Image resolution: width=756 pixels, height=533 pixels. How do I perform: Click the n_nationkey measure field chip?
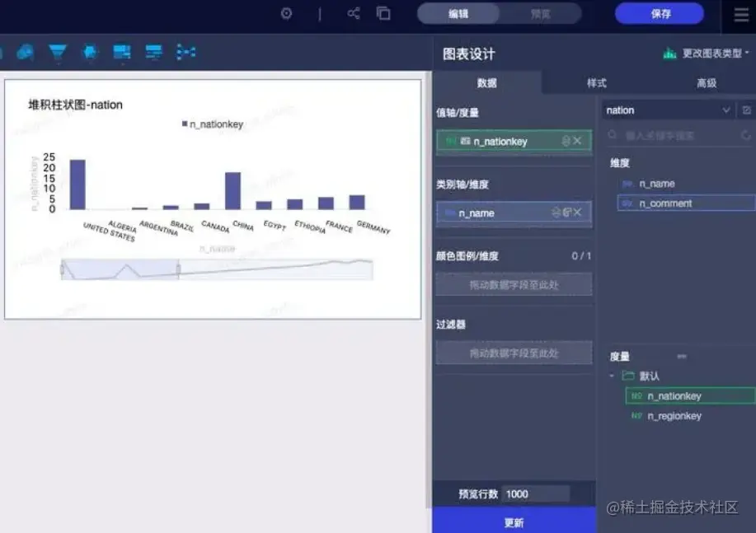[x=514, y=141]
